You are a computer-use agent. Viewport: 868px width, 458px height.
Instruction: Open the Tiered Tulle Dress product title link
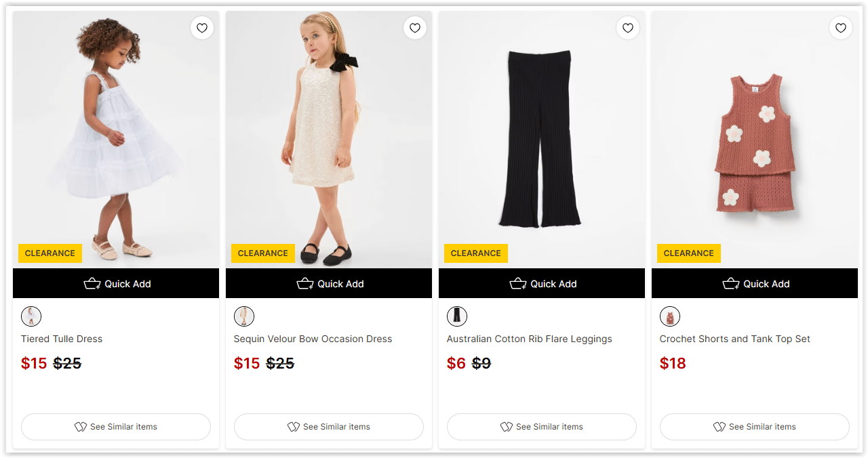pos(62,339)
